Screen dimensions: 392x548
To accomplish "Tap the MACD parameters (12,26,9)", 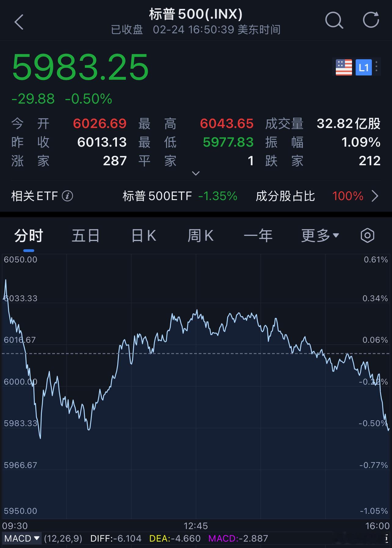I will tap(63, 538).
